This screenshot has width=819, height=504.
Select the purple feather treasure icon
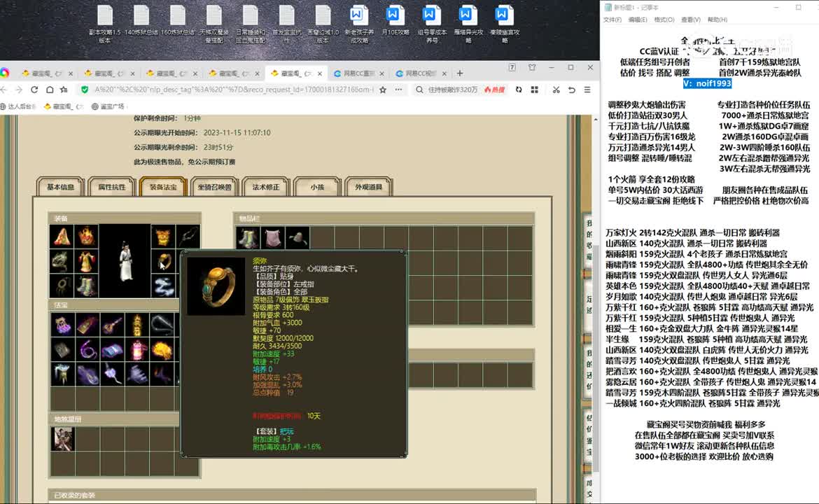(x=87, y=374)
